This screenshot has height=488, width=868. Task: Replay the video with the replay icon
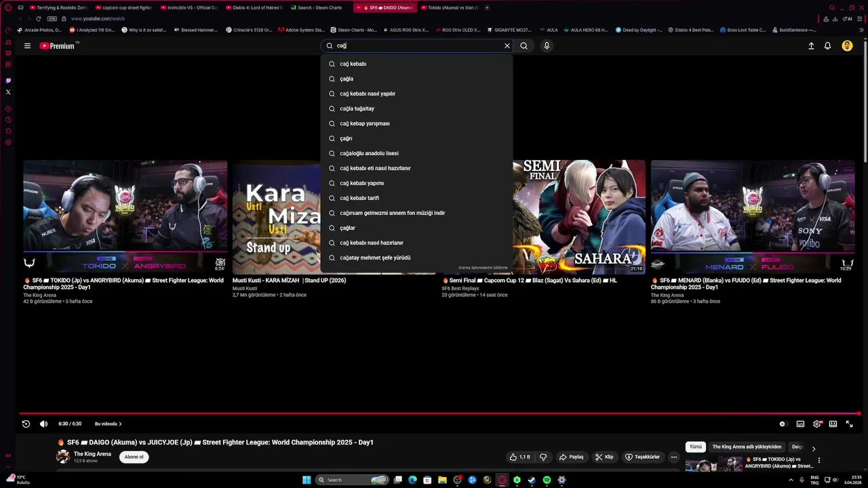tap(26, 424)
